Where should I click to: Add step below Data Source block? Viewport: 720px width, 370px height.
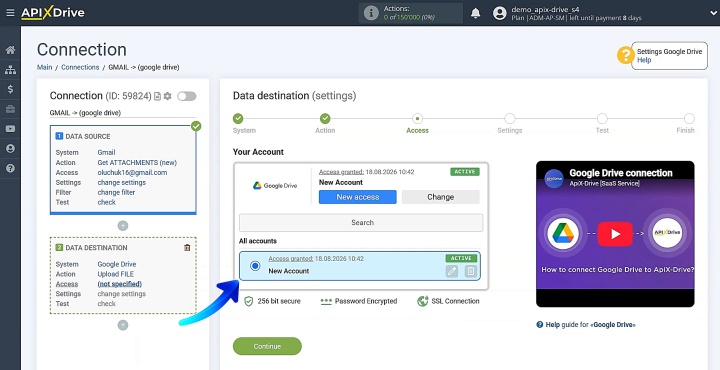coord(123,226)
